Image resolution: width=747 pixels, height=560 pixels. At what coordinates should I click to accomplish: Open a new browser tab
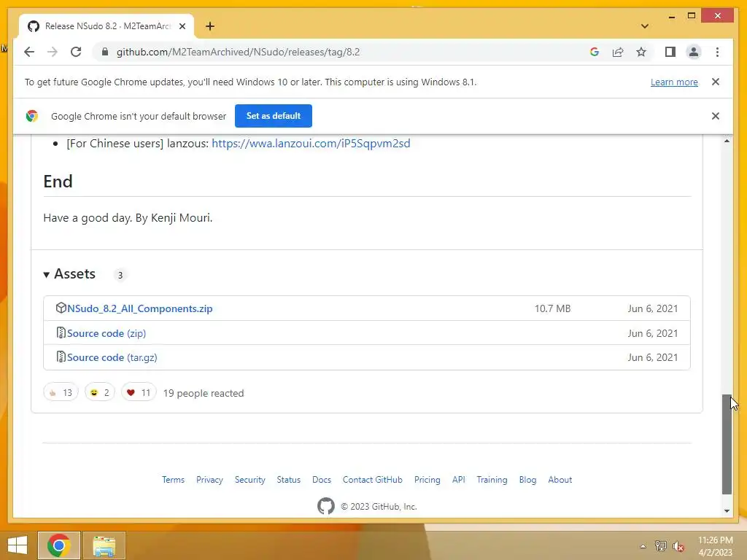click(x=210, y=26)
